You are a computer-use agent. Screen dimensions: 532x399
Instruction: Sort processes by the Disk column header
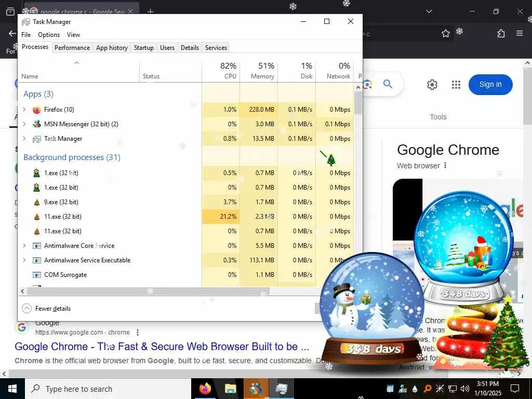click(x=297, y=71)
